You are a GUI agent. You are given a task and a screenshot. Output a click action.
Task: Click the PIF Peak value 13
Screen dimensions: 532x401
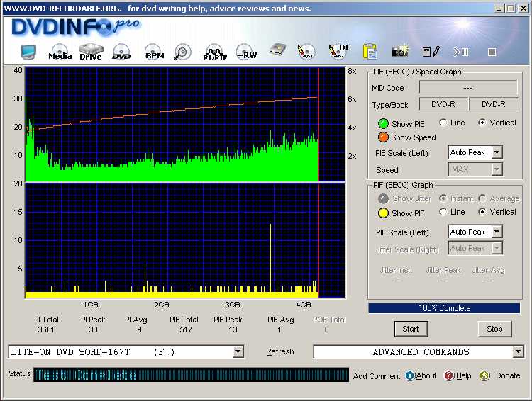[x=233, y=329]
